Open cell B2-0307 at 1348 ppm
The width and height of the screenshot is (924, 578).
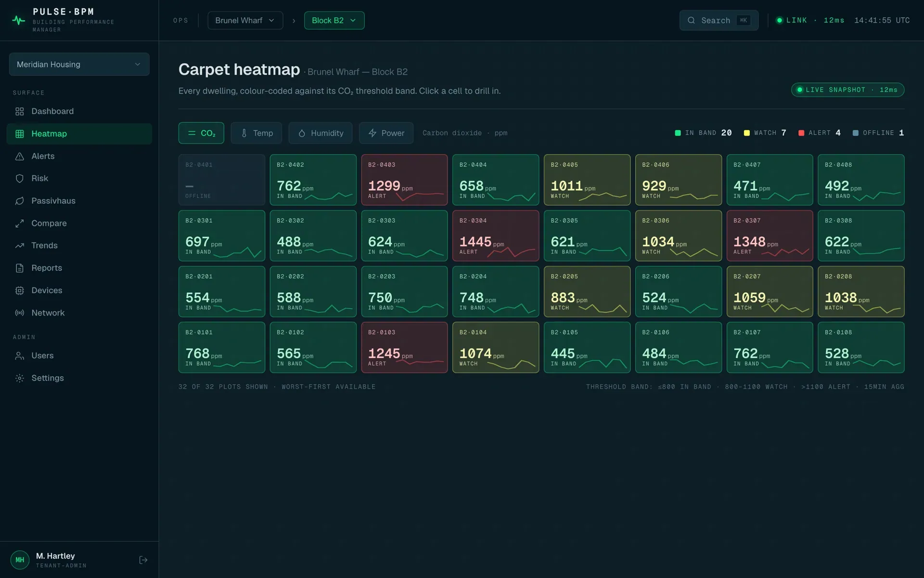pyautogui.click(x=770, y=236)
